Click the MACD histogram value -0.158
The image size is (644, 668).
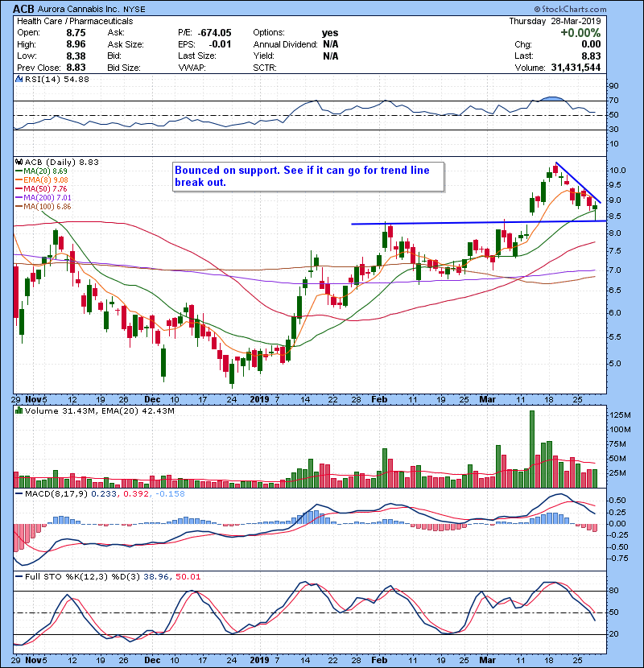170,494
